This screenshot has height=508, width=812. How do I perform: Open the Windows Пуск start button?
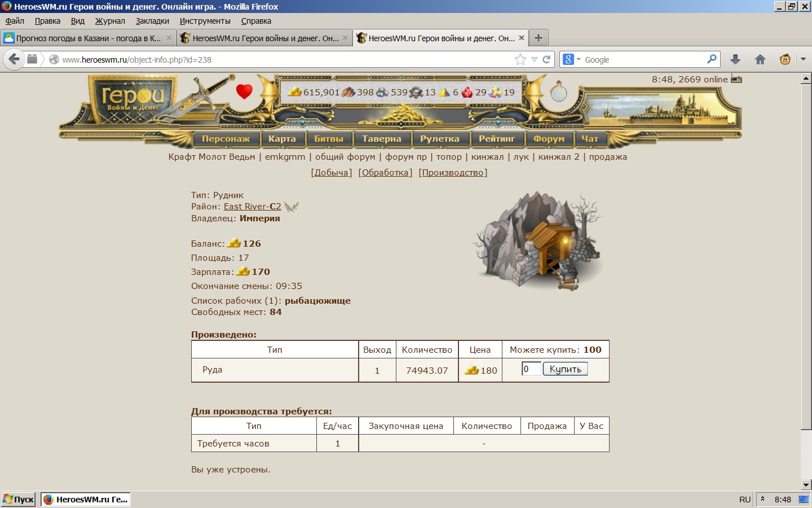tap(19, 499)
